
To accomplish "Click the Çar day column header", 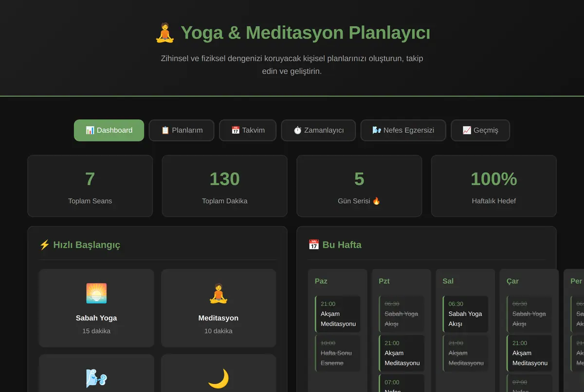I will tap(512, 281).
